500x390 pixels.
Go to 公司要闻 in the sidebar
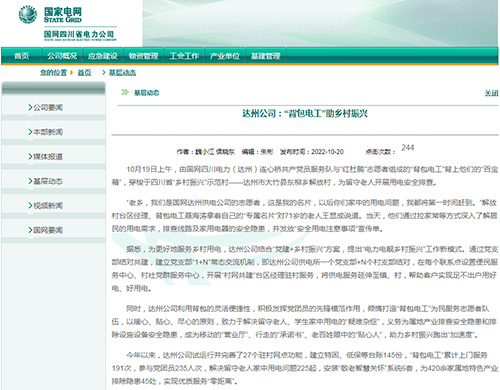48,107
